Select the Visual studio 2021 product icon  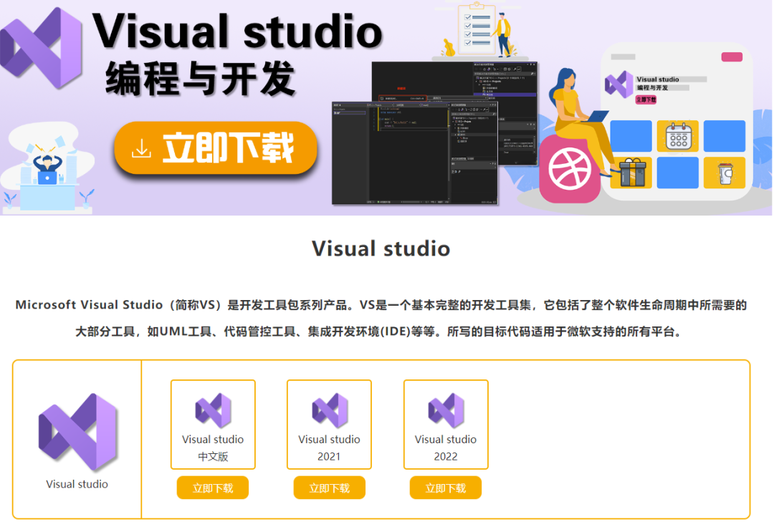(x=329, y=410)
